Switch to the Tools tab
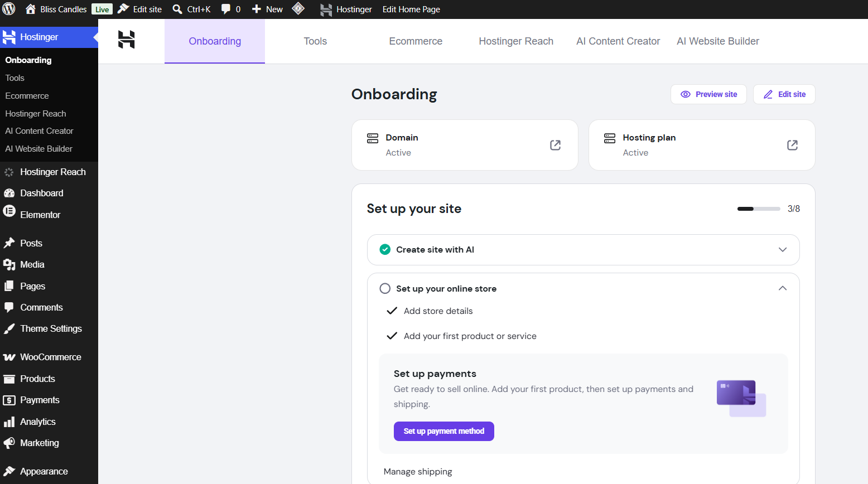Screen dimensions: 868x484 (315, 41)
